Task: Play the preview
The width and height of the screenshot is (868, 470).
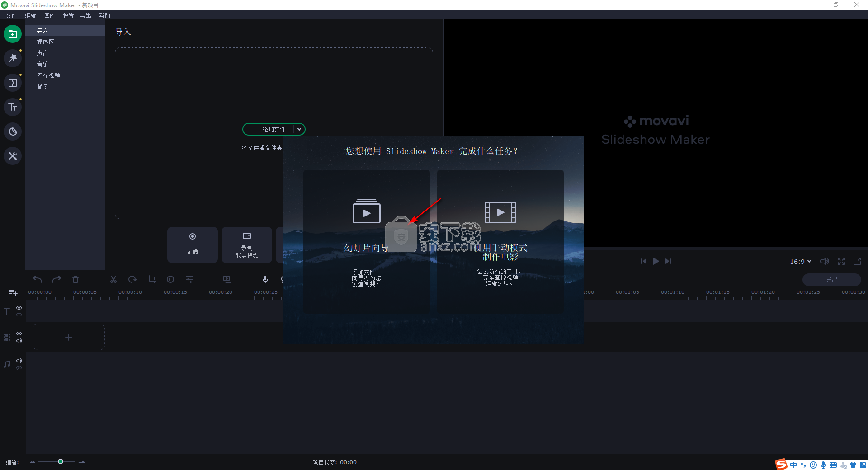Action: (656, 261)
